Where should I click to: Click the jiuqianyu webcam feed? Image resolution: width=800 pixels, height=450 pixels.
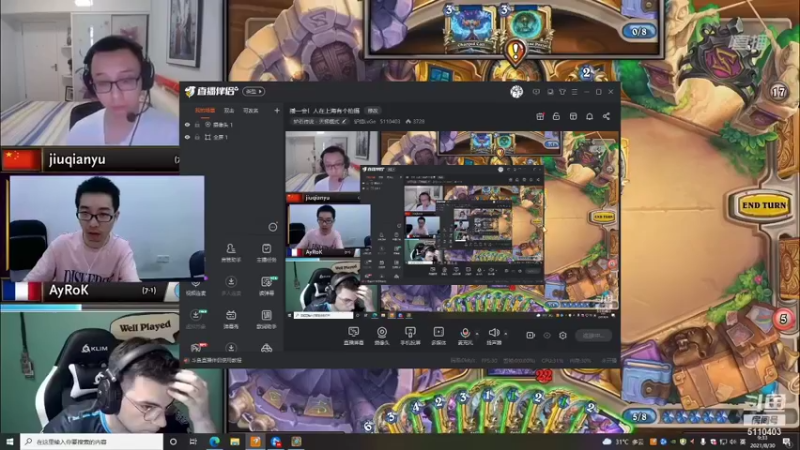[90, 73]
